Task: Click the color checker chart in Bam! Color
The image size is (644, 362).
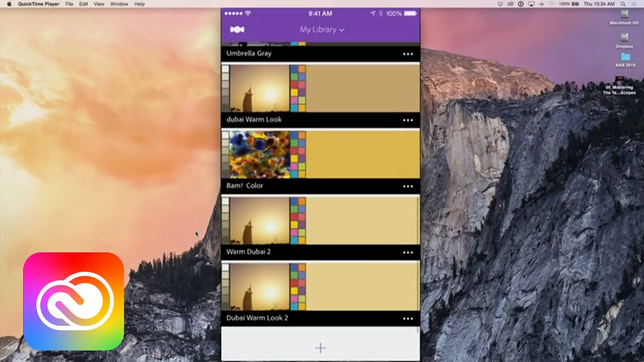Action: [298, 155]
